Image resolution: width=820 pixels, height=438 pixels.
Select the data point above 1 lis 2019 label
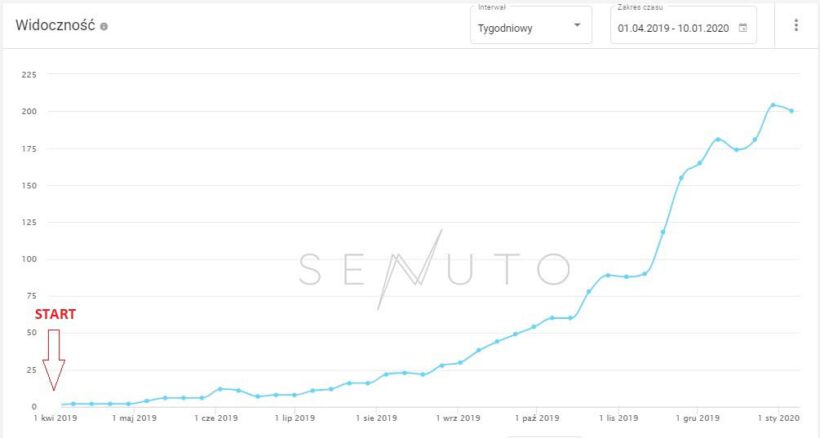(x=626, y=276)
